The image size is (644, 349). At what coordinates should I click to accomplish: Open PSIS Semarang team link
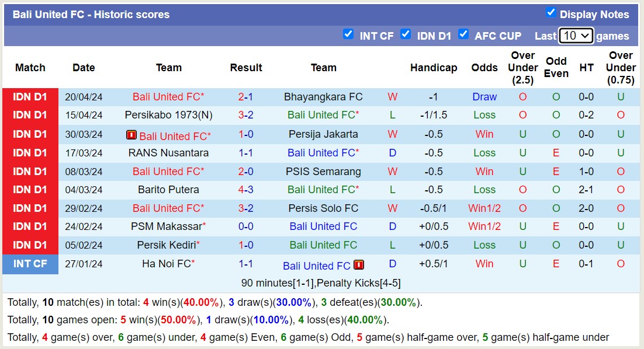pos(323,172)
